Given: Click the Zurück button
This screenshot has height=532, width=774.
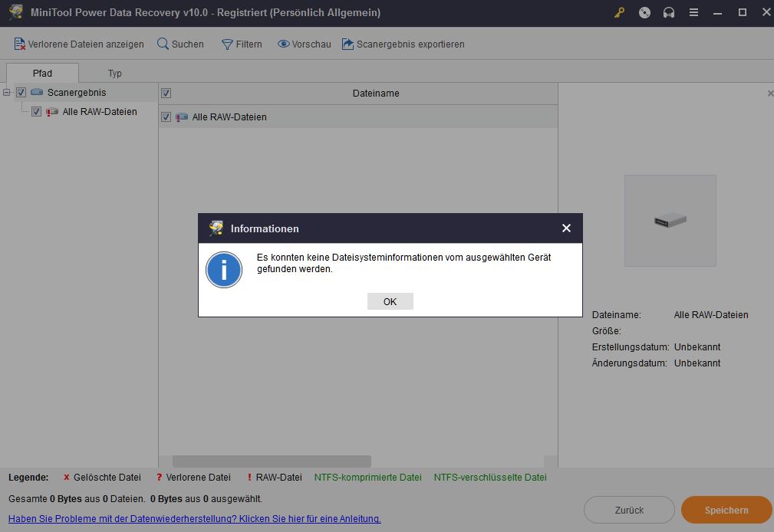Looking at the screenshot, I should [x=629, y=510].
